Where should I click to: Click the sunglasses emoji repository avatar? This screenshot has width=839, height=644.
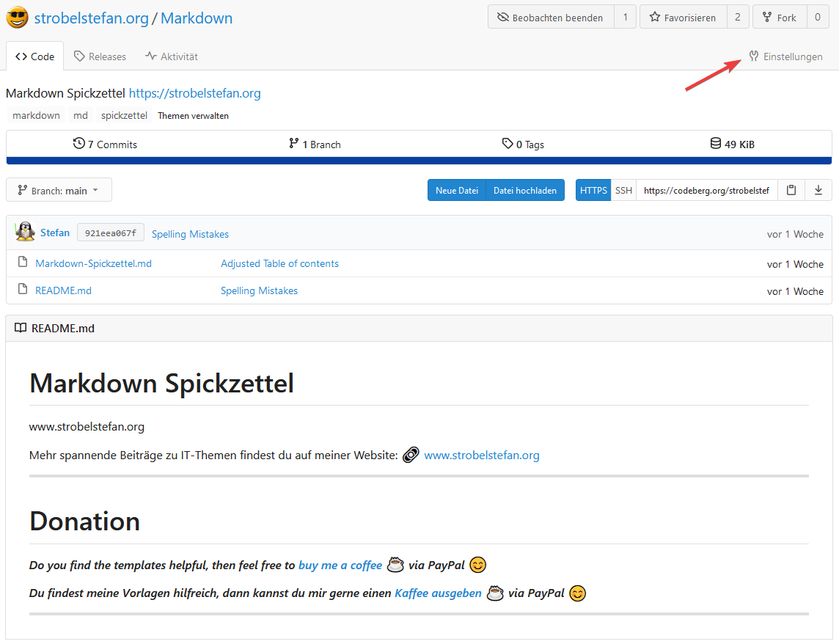17,18
